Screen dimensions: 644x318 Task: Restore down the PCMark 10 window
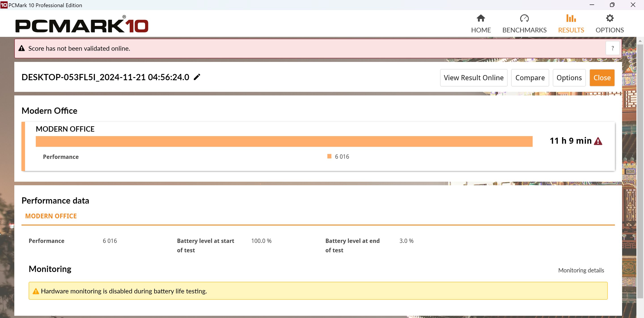(x=612, y=5)
